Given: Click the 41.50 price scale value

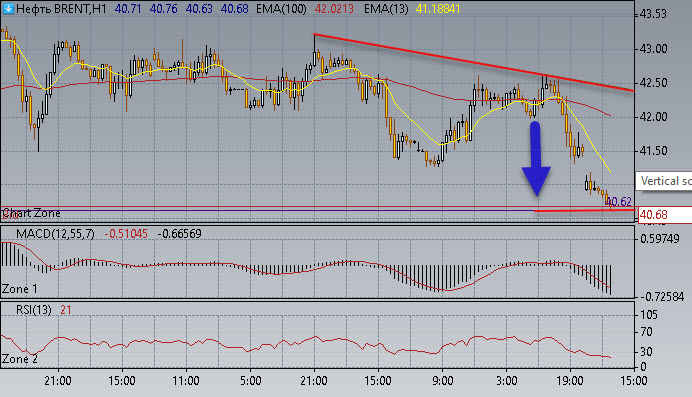Looking at the screenshot, I should point(653,151).
